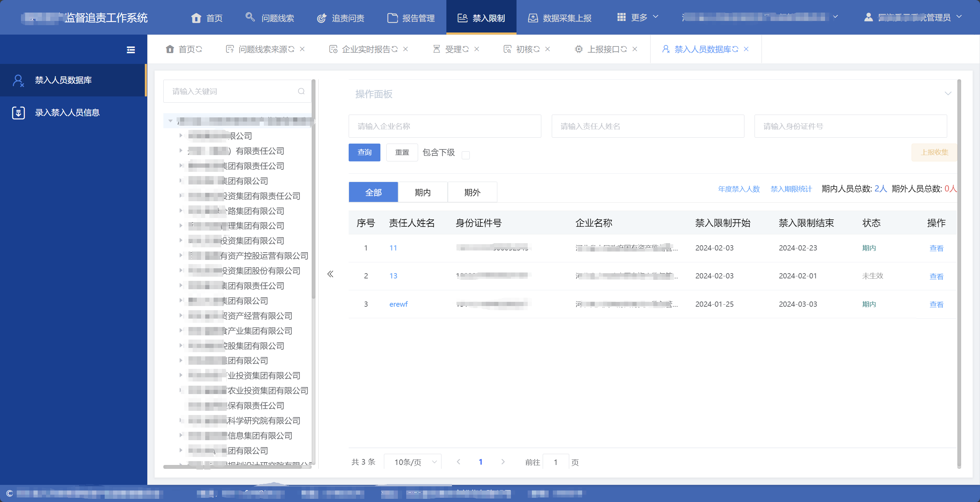The height and width of the screenshot is (502, 980).
Task: Go to next page arrow in pagination
Action: point(503,462)
